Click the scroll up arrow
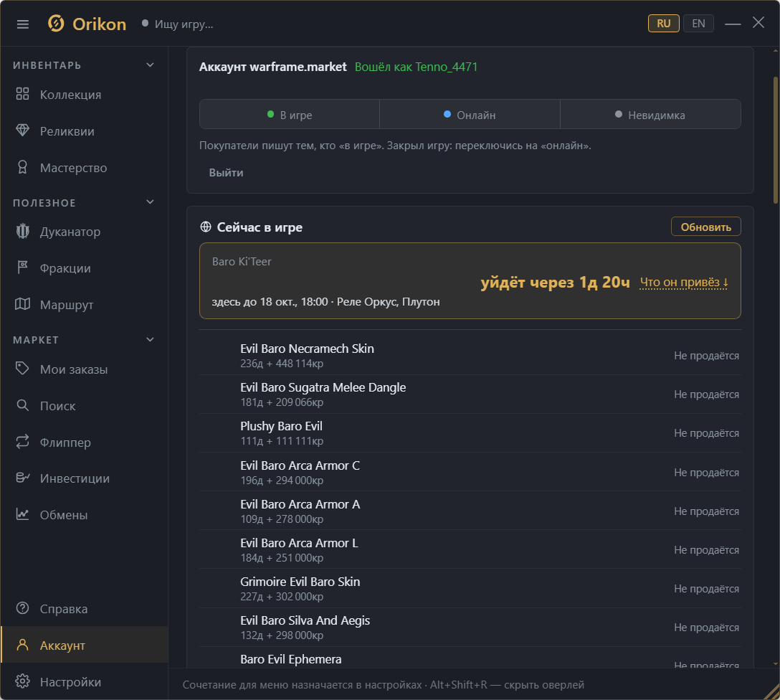Screen dimensions: 780x700 point(775,51)
